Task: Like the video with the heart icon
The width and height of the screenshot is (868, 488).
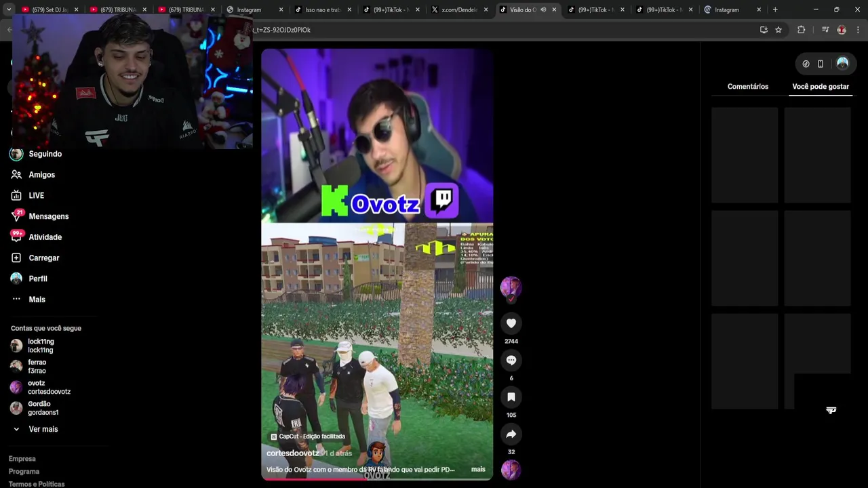Action: [x=511, y=323]
